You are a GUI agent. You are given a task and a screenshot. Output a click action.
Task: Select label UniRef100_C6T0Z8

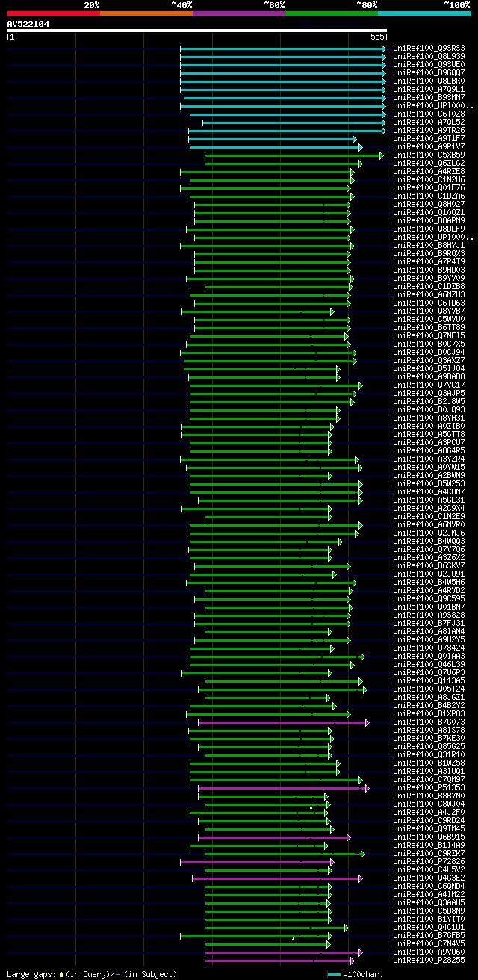(x=429, y=114)
